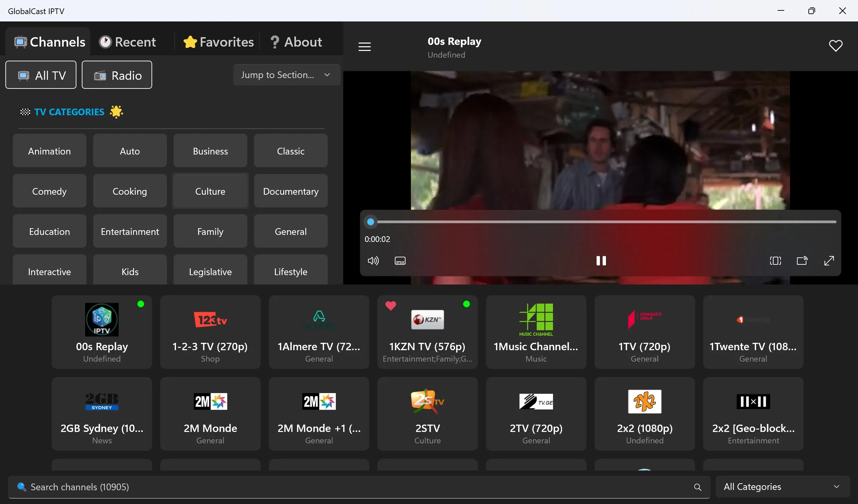858x504 pixels.
Task: Mute the volume speaker icon
Action: (x=373, y=261)
